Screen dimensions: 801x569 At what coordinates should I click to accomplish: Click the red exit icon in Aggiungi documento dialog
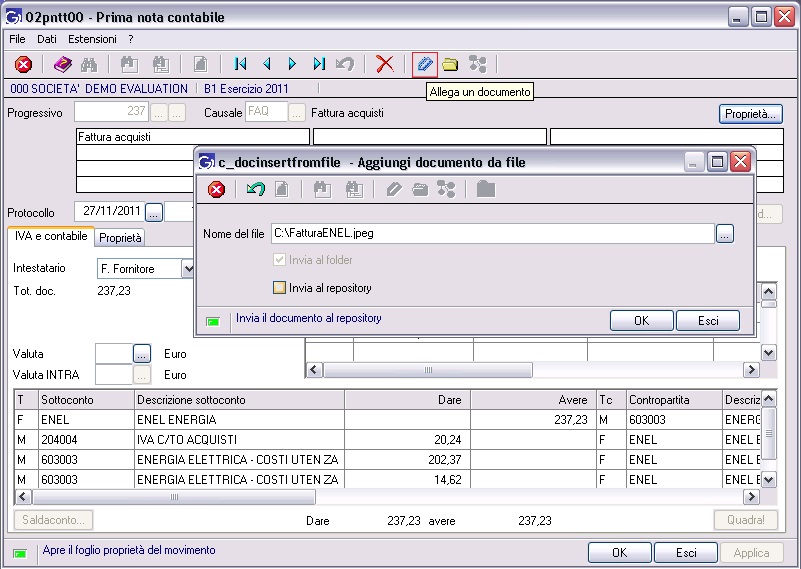217,189
